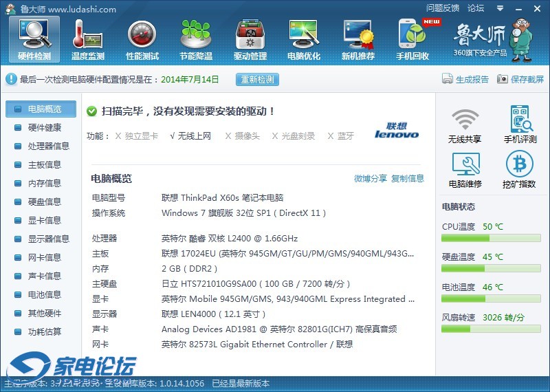Click the 联想 LEN4000 display text
The height and width of the screenshot is (392, 550).
(213, 314)
